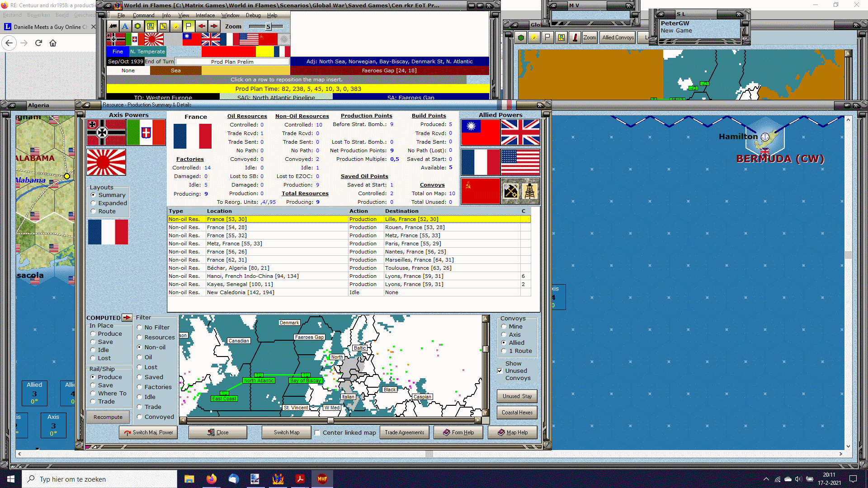Click the Trade Agreements button

pos(404,432)
